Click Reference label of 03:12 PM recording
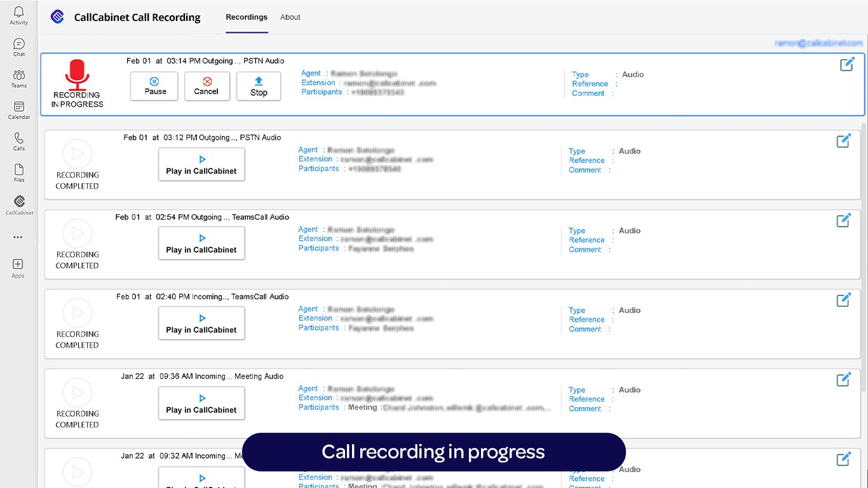This screenshot has width=868, height=488. [x=587, y=161]
